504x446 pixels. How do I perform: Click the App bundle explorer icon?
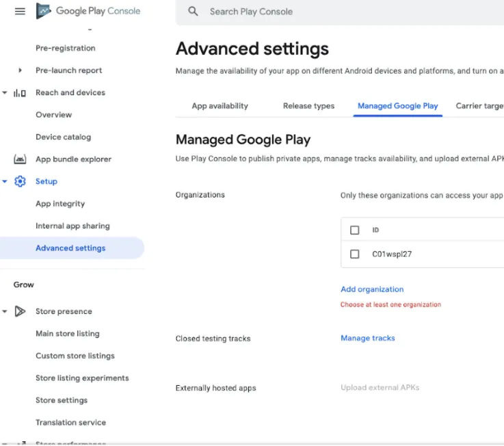coord(20,159)
